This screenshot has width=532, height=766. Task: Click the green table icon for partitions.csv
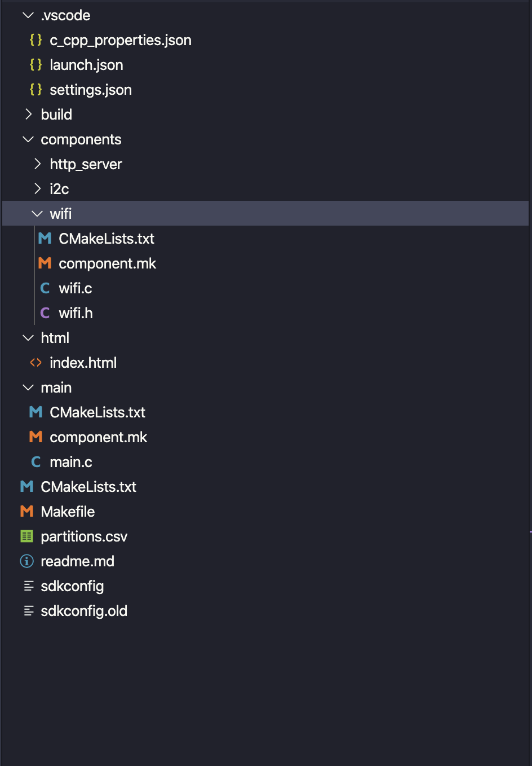click(x=26, y=536)
